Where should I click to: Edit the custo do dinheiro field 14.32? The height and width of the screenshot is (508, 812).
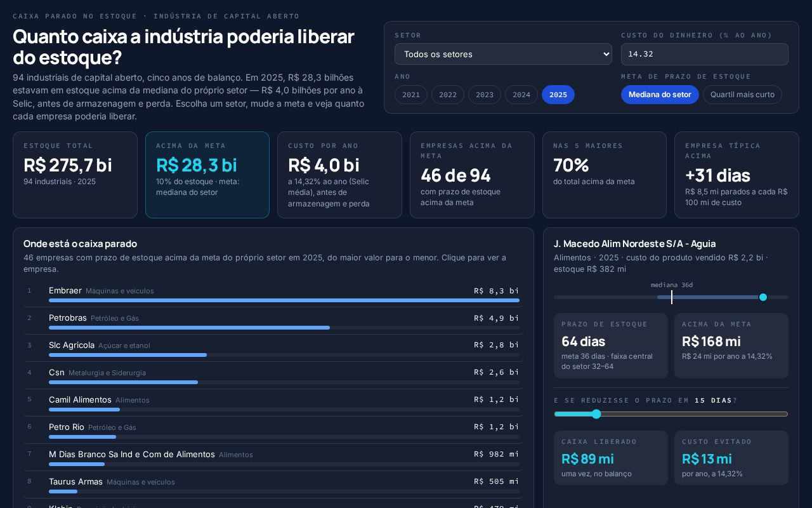coord(705,54)
